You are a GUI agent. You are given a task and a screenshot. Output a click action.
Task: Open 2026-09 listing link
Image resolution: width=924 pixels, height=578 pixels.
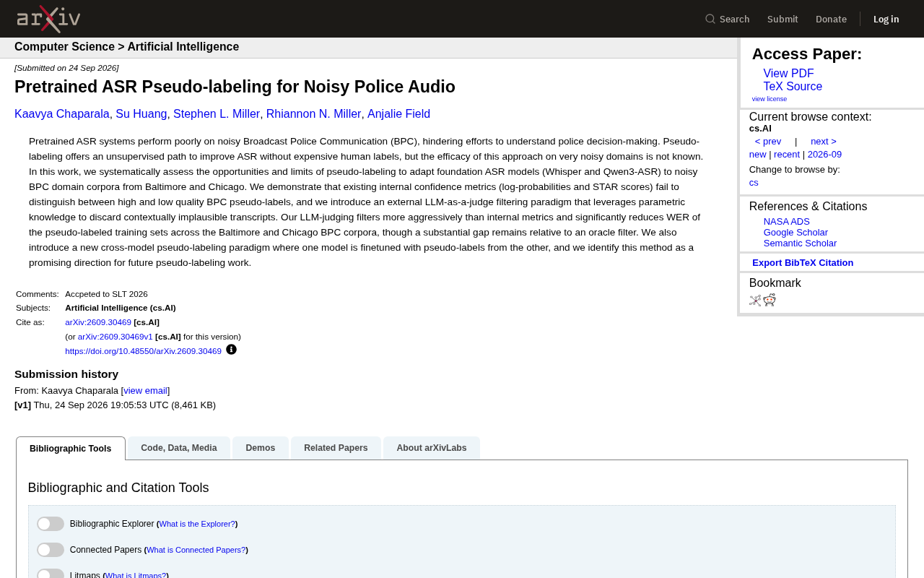click(x=824, y=155)
